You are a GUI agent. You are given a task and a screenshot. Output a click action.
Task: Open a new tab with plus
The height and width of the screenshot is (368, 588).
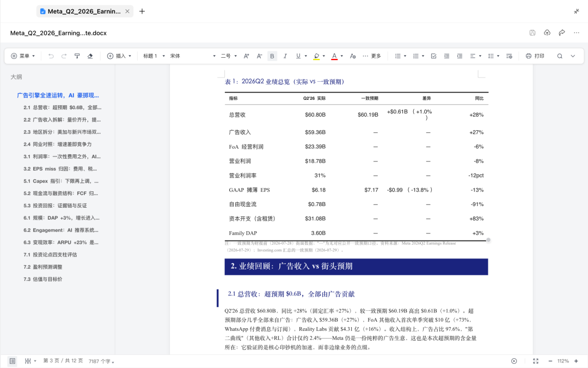pyautogui.click(x=142, y=11)
